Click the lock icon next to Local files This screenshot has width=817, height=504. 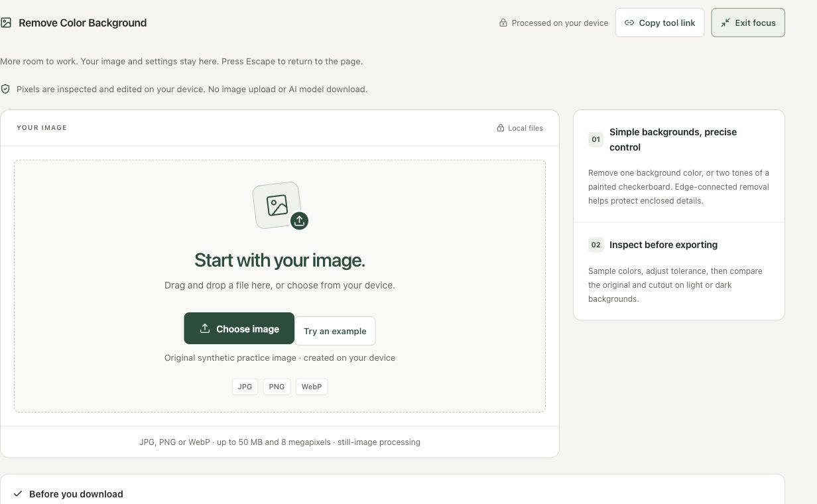[x=501, y=128]
